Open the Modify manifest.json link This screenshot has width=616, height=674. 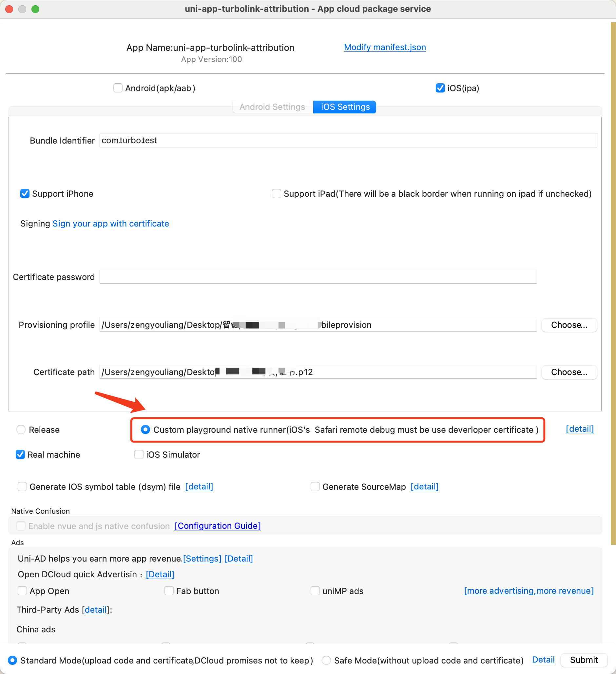coord(385,47)
